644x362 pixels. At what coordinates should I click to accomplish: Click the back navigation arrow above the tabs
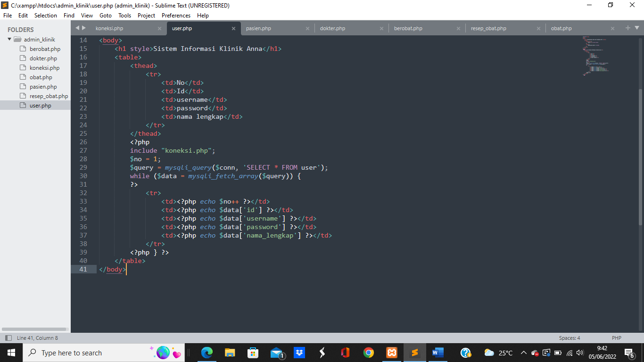click(77, 28)
